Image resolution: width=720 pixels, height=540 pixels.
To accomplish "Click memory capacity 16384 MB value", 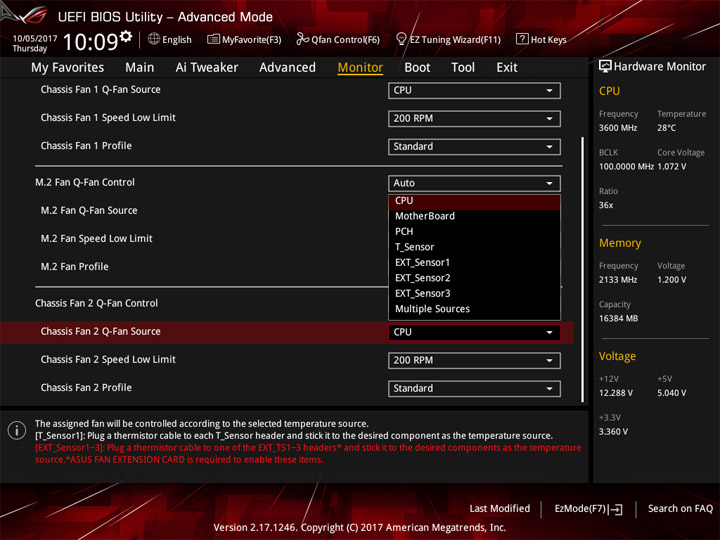I will [x=618, y=319].
